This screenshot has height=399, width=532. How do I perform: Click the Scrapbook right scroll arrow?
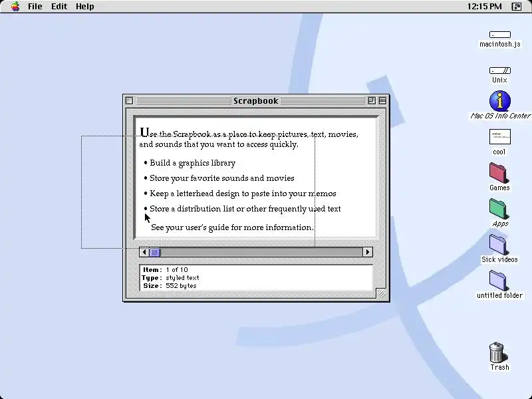pyautogui.click(x=368, y=252)
